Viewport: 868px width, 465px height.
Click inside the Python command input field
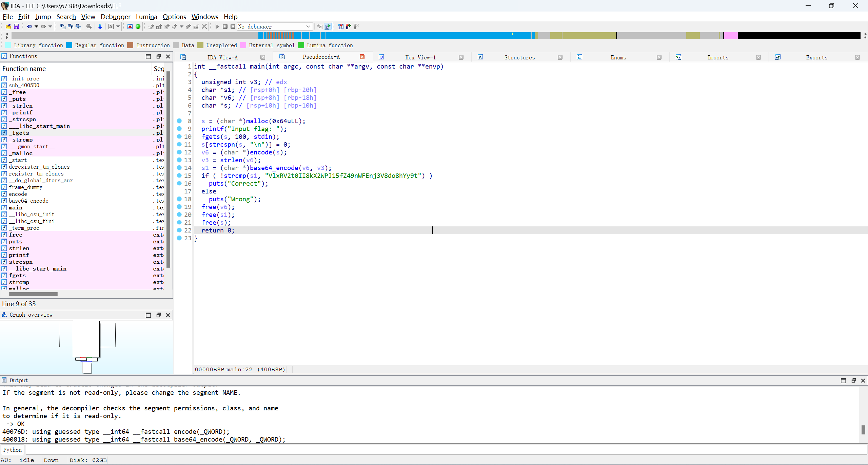446,450
